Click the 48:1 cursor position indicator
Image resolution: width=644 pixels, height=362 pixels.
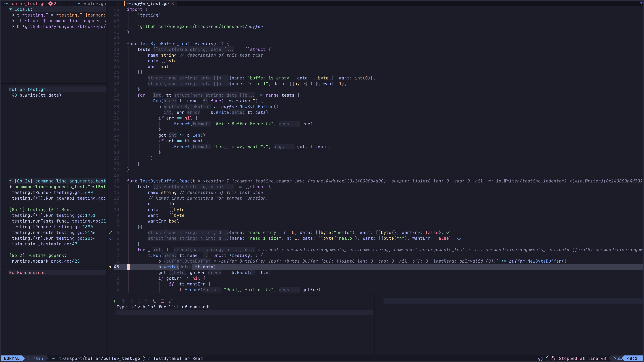tap(632, 358)
